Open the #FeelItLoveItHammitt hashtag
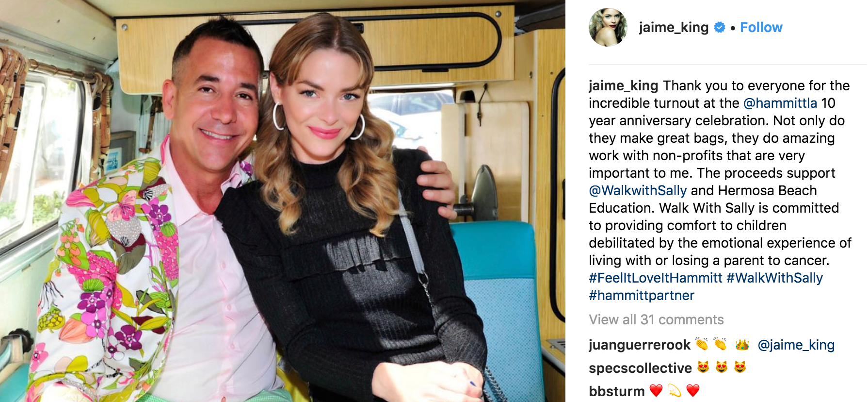 (656, 278)
